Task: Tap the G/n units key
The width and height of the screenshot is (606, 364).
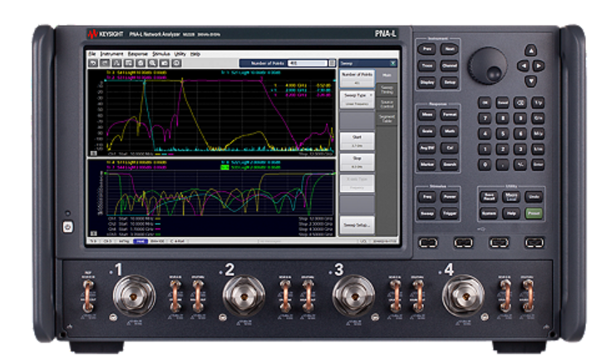Action: (538, 118)
